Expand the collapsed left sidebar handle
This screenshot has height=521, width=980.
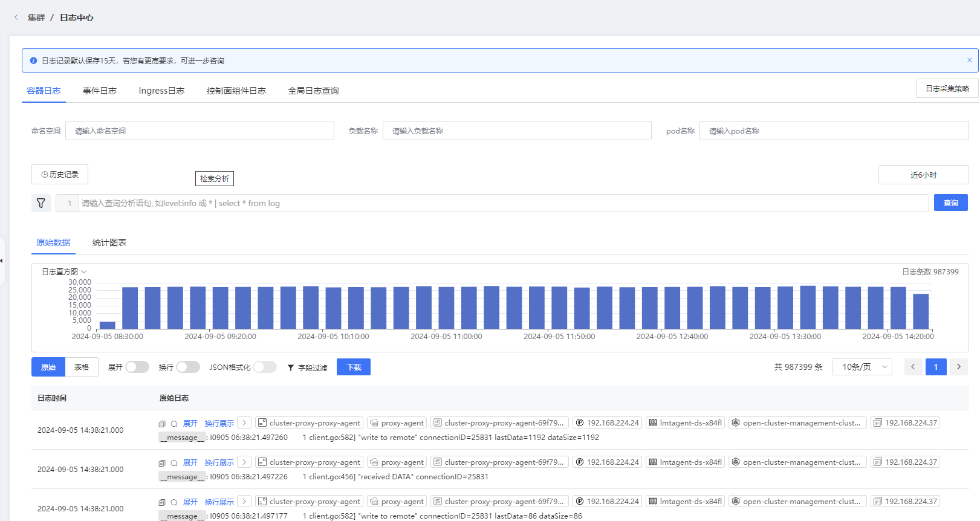tap(2, 261)
